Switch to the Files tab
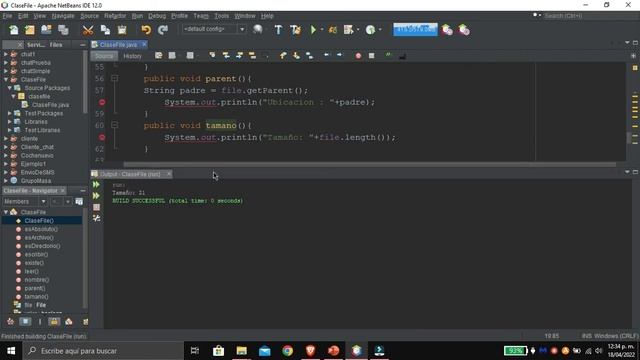 [x=56, y=45]
